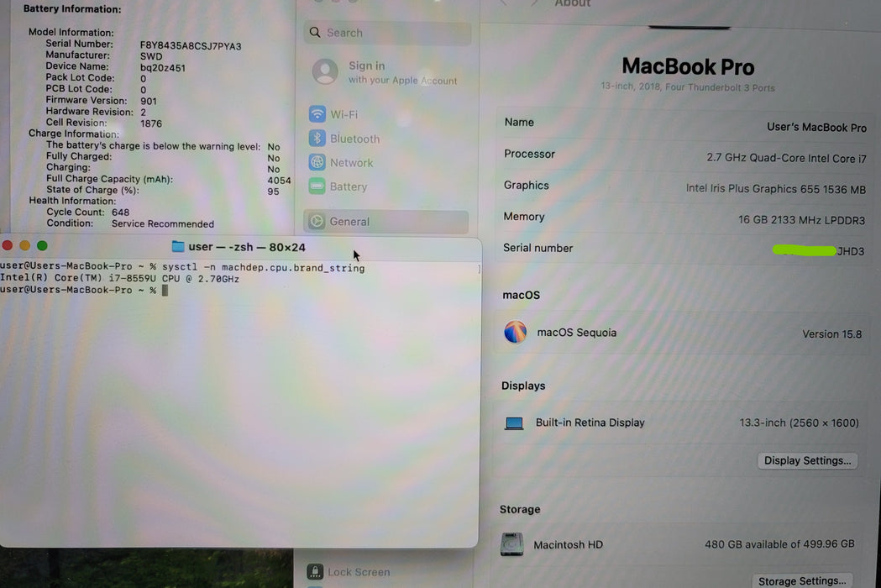Click the macOS Version 15.8 text
The height and width of the screenshot is (588, 881).
tap(831, 334)
